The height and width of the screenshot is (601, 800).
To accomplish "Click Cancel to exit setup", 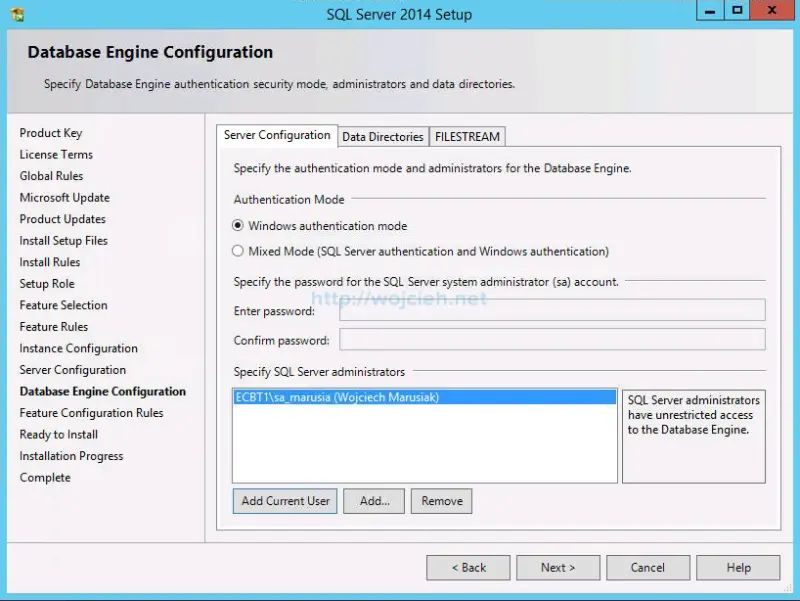I will coord(648,567).
